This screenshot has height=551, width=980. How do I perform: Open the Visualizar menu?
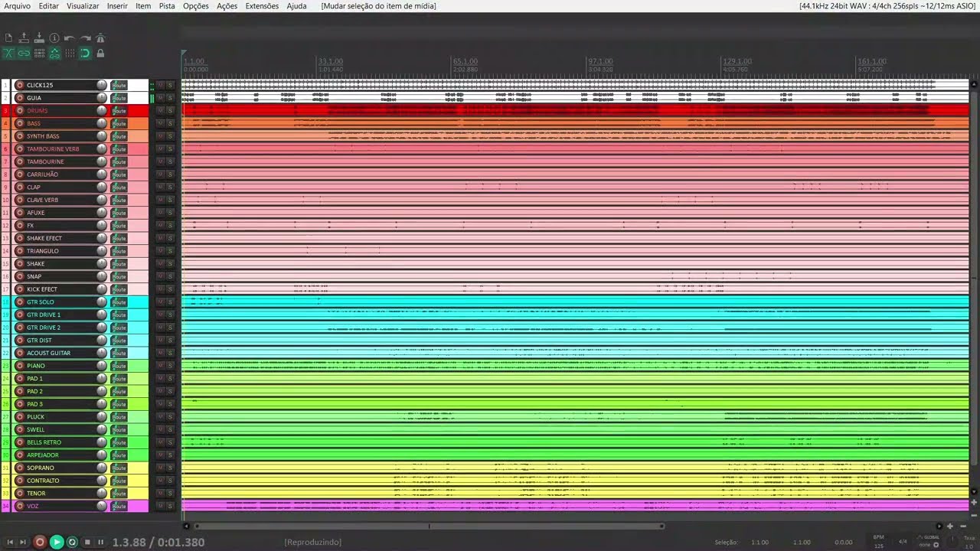tap(83, 6)
